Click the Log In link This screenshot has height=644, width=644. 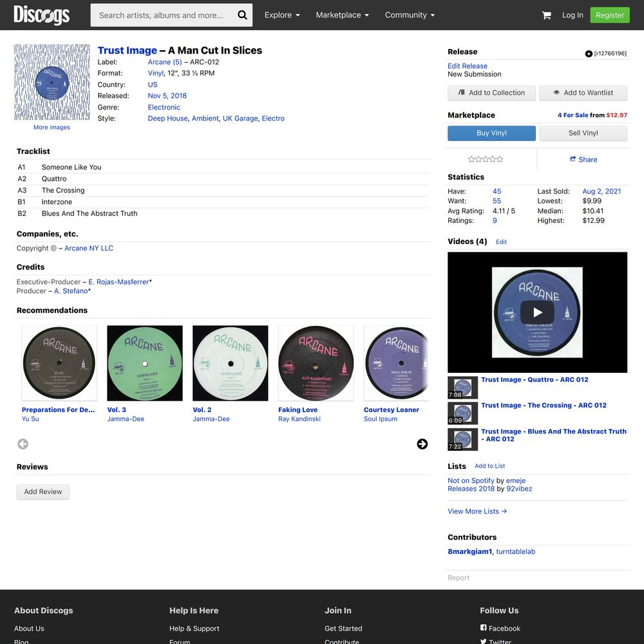[x=573, y=15]
